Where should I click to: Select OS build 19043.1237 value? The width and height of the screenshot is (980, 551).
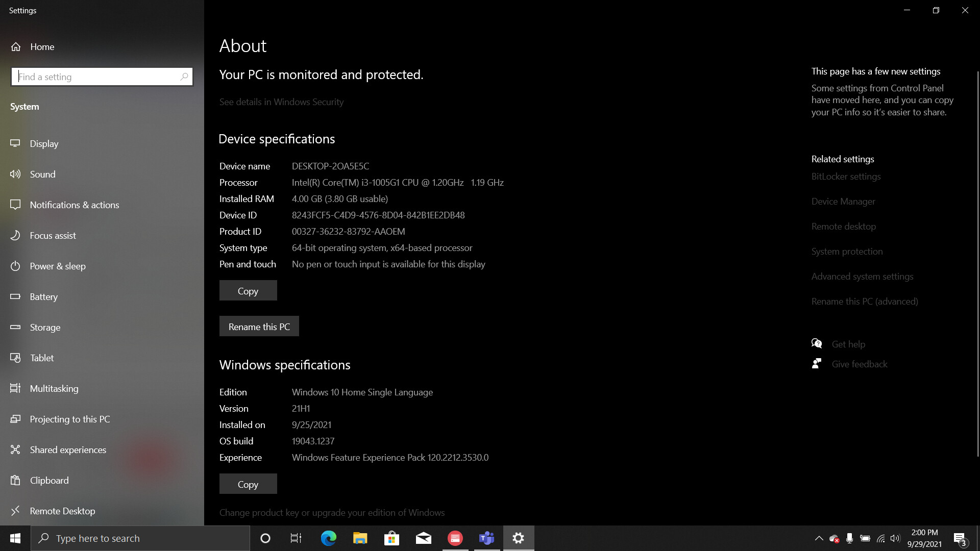[x=313, y=441]
